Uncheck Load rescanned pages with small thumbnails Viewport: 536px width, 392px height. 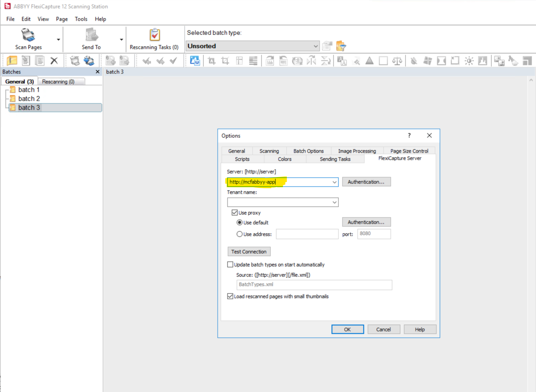230,296
